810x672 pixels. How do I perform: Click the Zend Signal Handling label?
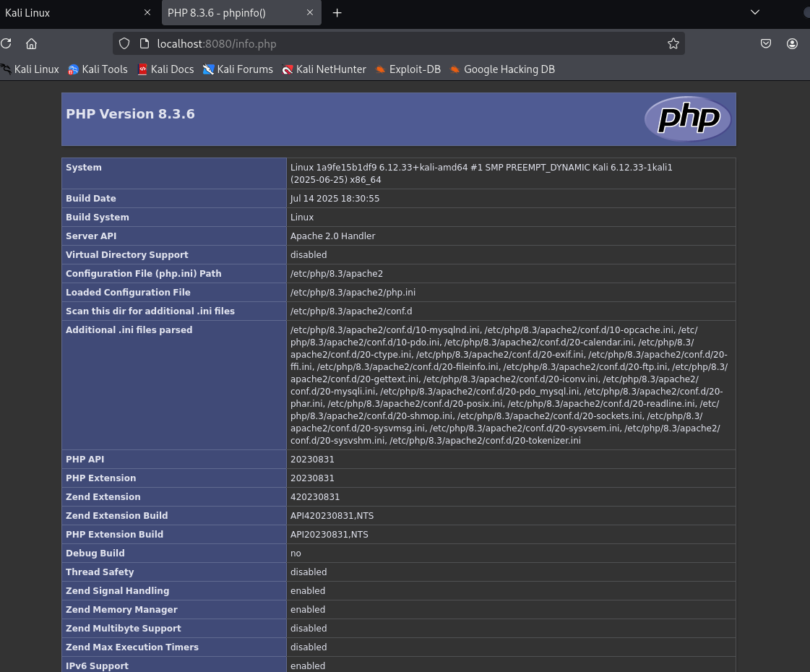pos(117,590)
